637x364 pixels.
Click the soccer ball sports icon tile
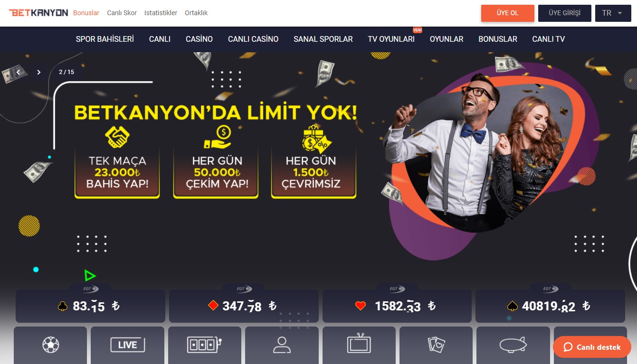pyautogui.click(x=50, y=345)
